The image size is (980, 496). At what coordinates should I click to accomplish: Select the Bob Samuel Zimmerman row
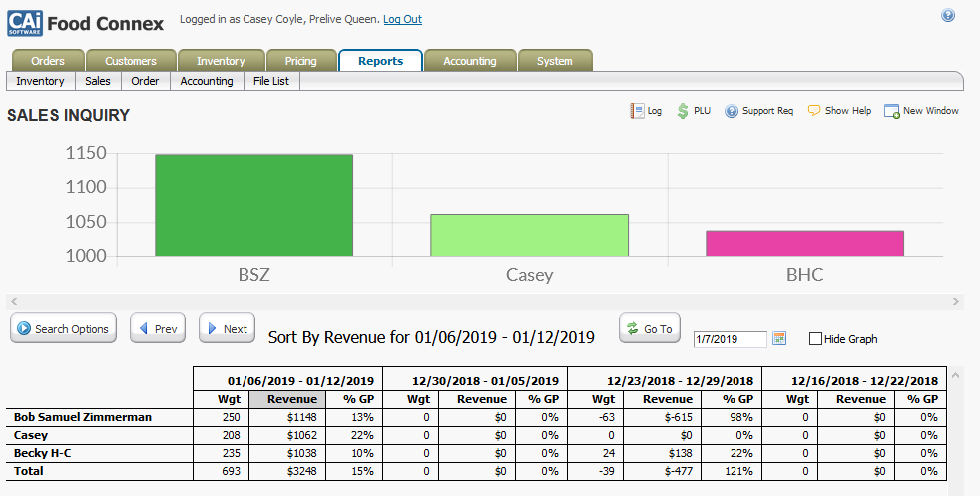pyautogui.click(x=83, y=417)
